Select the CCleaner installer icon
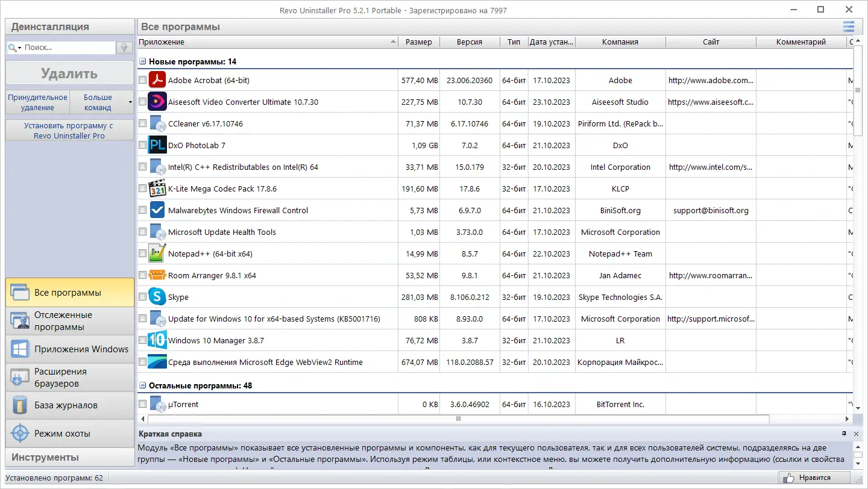Image resolution: width=868 pixels, height=489 pixels. 157,123
